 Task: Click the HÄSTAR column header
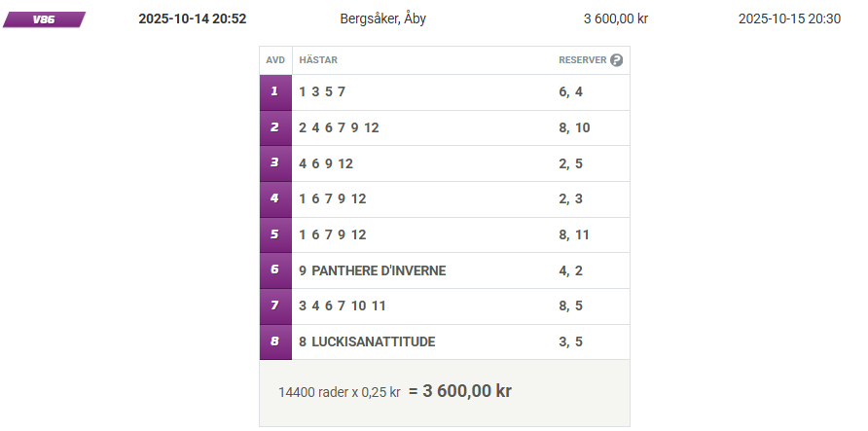(318, 60)
